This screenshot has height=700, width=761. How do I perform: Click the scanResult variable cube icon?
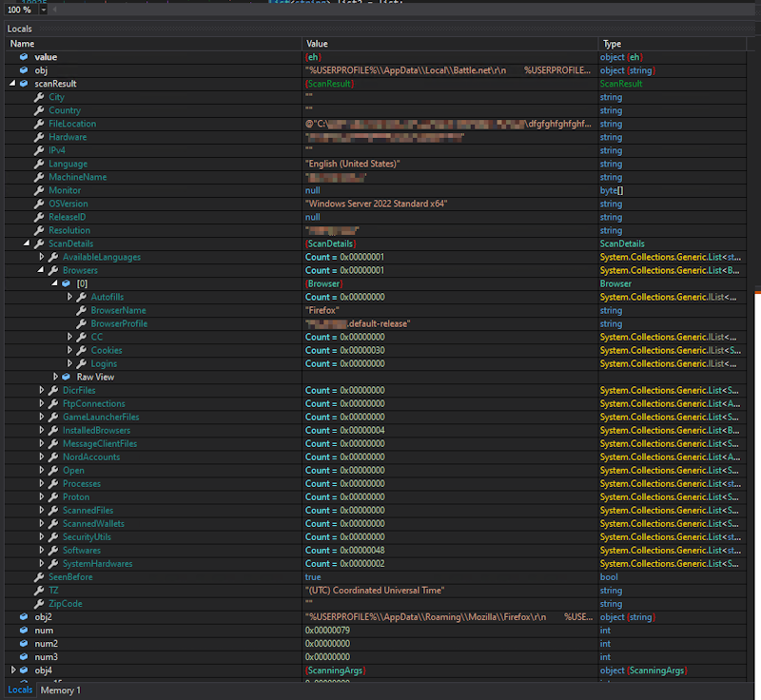pos(24,84)
